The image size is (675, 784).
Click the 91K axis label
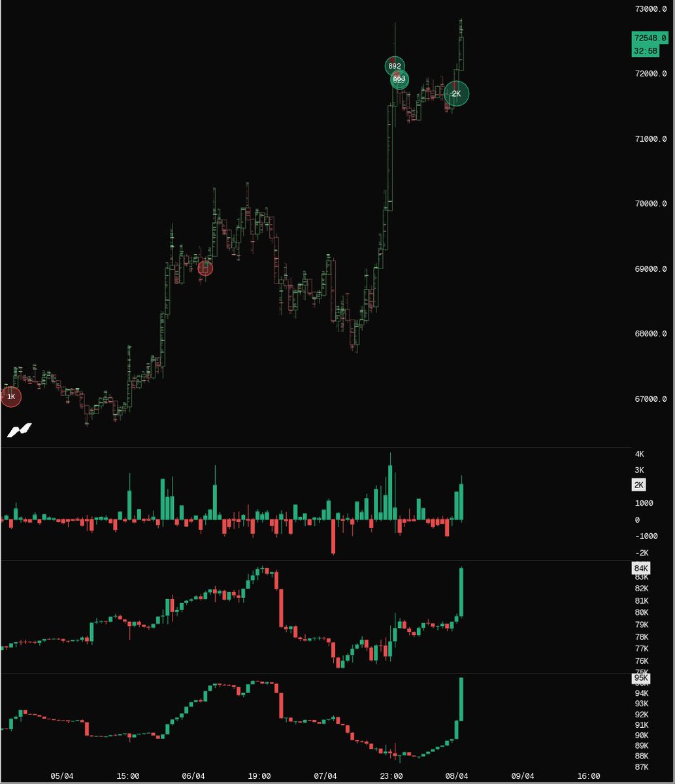click(641, 725)
